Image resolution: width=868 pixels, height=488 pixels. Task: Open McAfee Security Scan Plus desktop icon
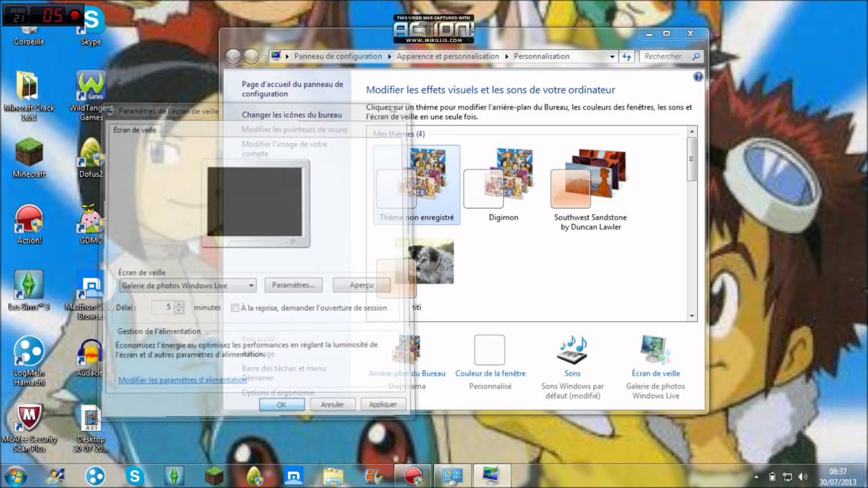pos(29,428)
